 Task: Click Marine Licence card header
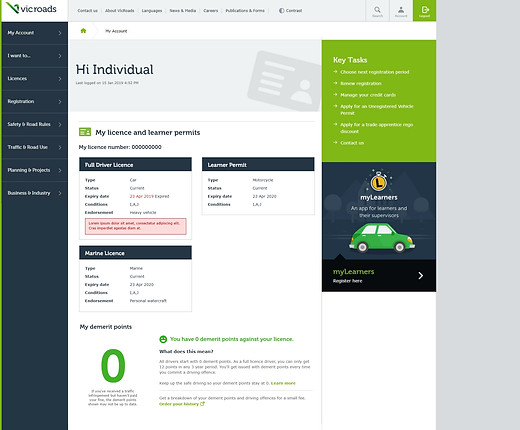pos(135,253)
